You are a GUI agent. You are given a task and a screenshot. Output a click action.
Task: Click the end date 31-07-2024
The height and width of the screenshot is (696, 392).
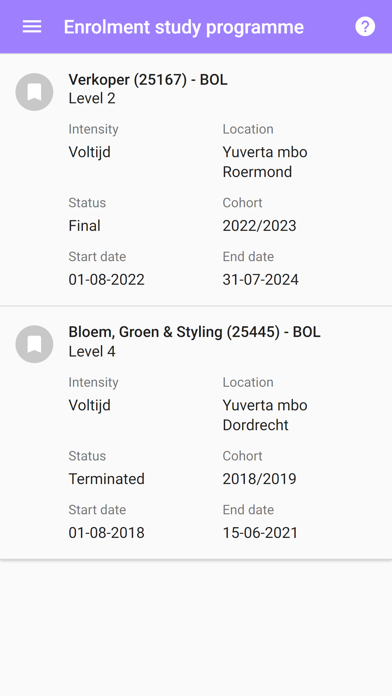(261, 280)
